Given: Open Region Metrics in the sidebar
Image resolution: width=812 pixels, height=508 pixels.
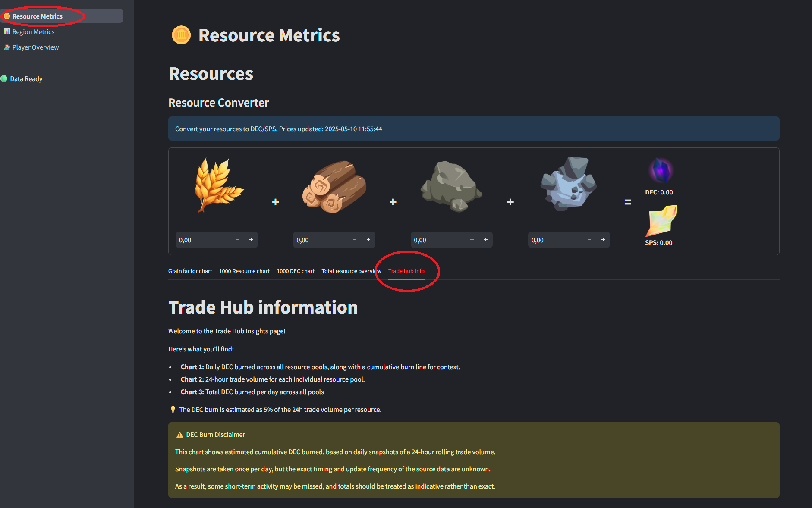Looking at the screenshot, I should click(33, 31).
